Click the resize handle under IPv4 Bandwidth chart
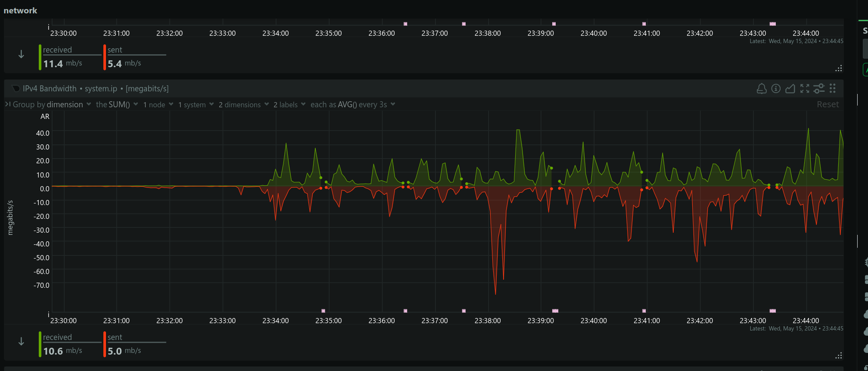Viewport: 868px width, 371px height. [838, 356]
